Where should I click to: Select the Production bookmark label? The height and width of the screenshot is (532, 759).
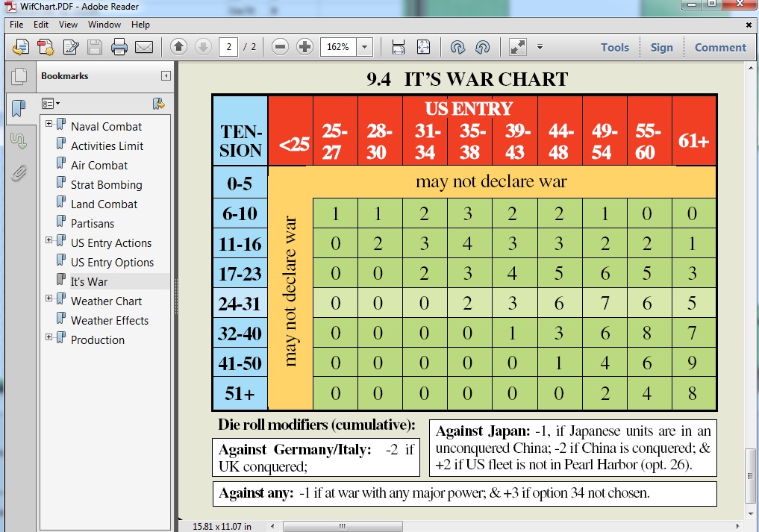[x=98, y=339]
